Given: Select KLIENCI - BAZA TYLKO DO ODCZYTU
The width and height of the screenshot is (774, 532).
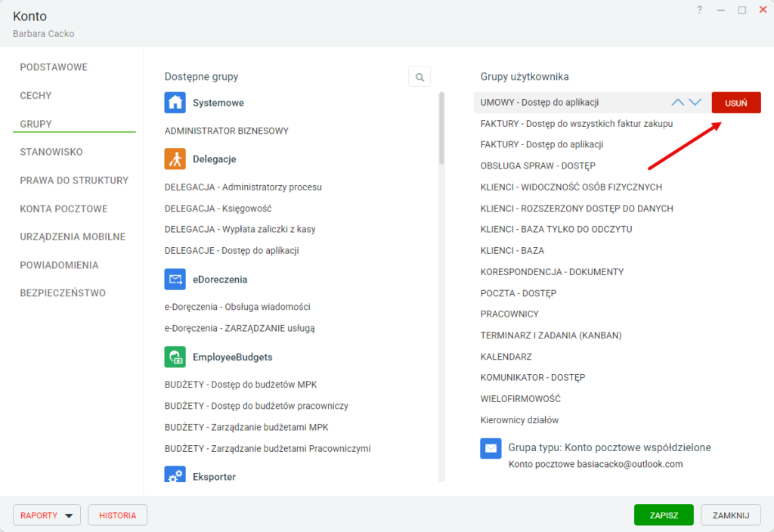Looking at the screenshot, I should (556, 229).
